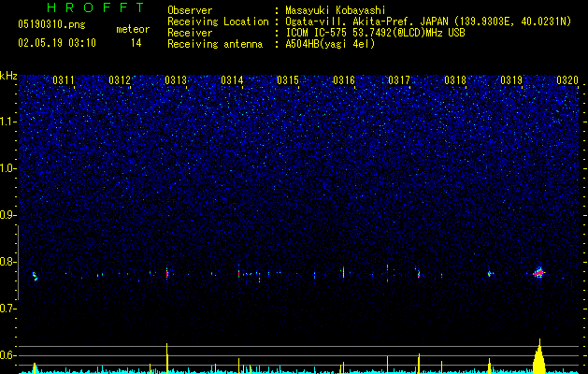
Task: Click the 0313 time marker
Action: point(176,80)
